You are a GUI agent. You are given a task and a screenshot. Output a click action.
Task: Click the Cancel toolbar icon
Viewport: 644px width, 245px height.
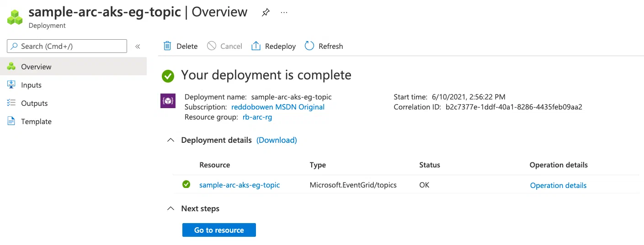pos(211,46)
